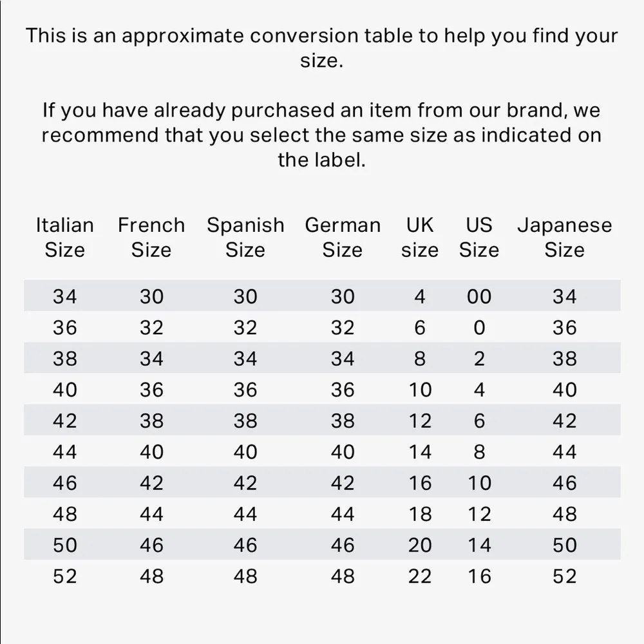This screenshot has width=644, height=644.
Task: Click US size 00 in the table
Action: tap(479, 296)
